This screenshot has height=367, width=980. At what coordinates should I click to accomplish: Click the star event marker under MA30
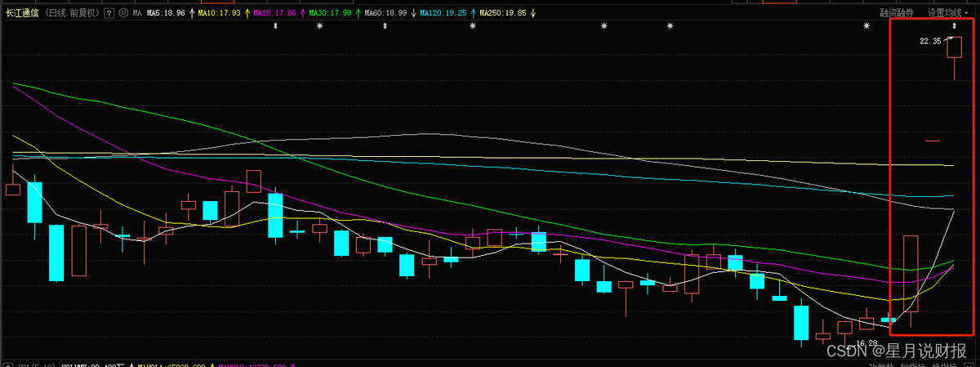tap(319, 26)
